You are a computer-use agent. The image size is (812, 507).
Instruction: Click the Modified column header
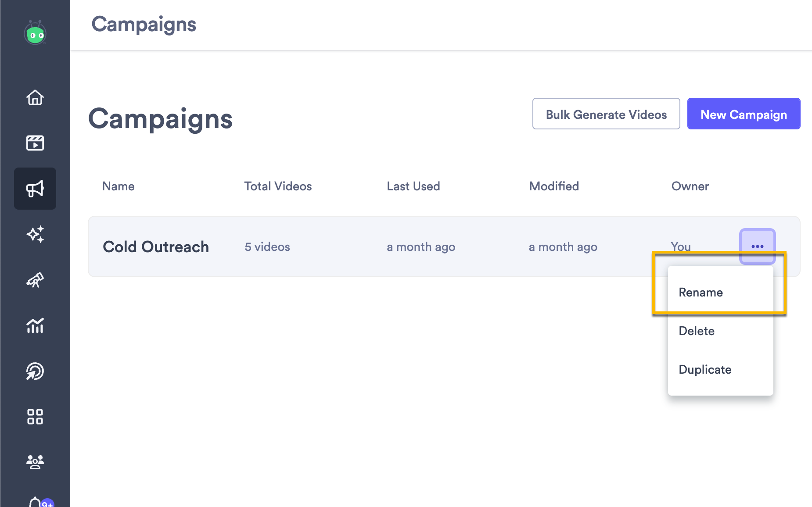tap(554, 186)
